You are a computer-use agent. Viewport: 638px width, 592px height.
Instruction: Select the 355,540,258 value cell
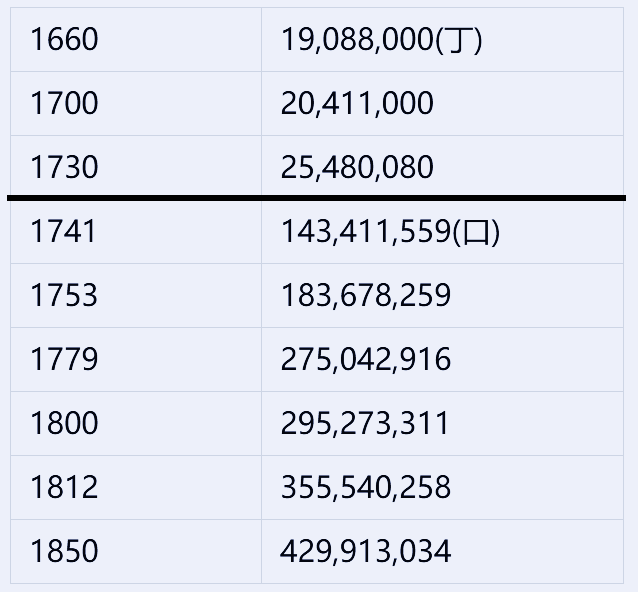442,487
